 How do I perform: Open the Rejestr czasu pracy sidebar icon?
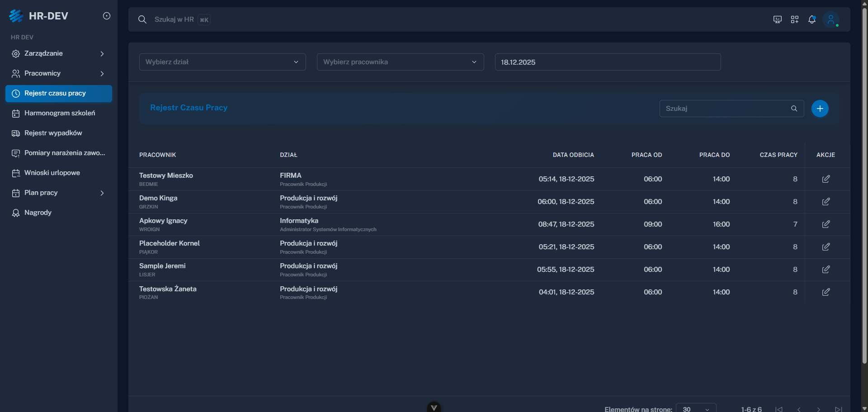click(x=16, y=93)
